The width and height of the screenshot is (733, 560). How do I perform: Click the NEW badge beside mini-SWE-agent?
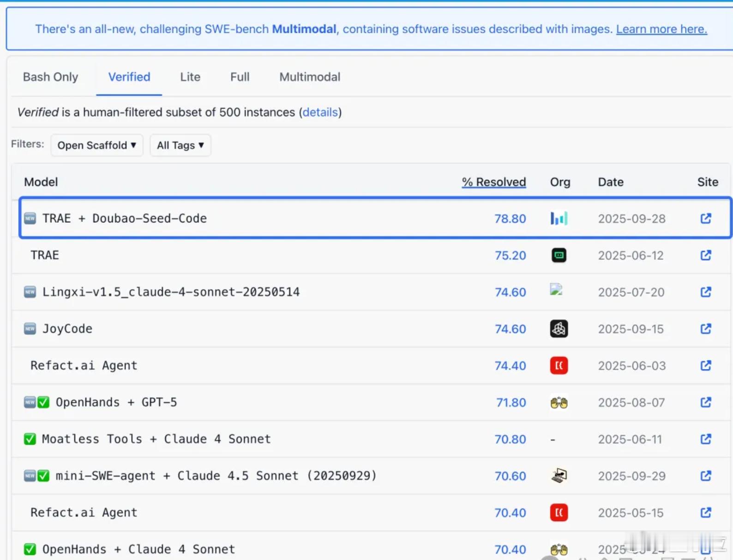(30, 476)
